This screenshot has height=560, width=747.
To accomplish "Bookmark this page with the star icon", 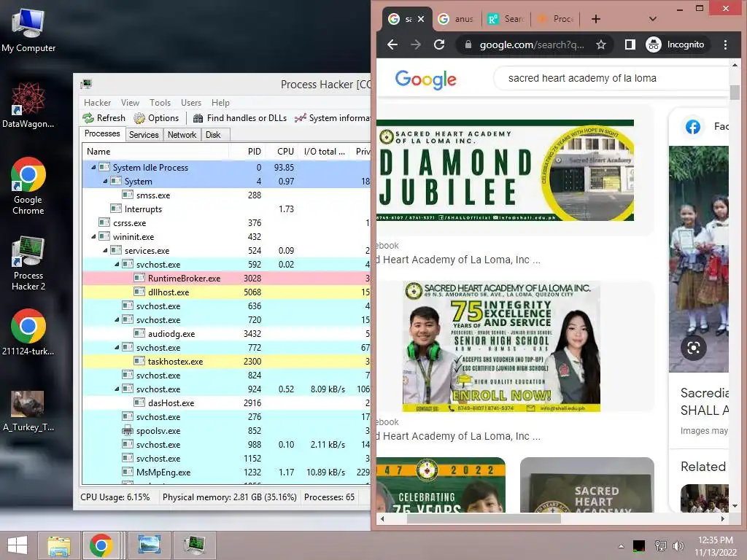I will point(601,44).
